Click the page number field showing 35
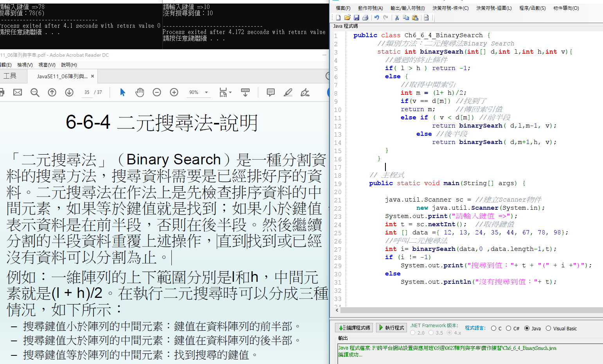Viewport: 603px width, 364px height. pos(86,92)
